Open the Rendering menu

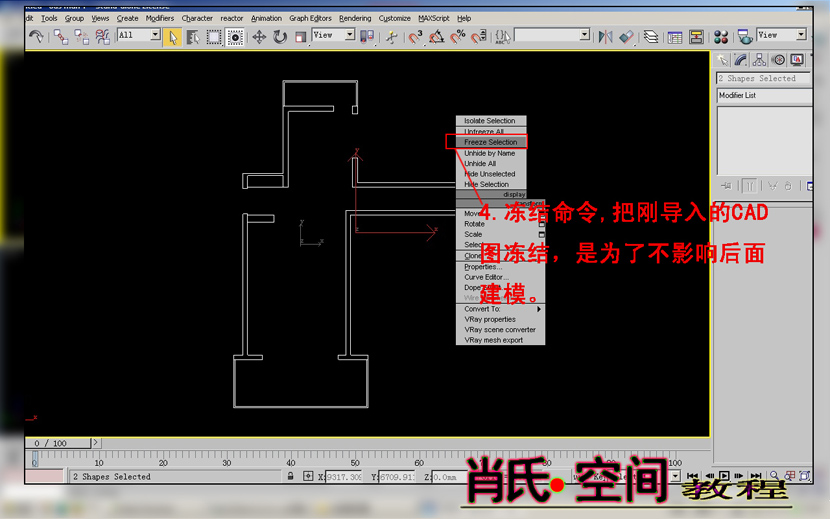point(355,18)
